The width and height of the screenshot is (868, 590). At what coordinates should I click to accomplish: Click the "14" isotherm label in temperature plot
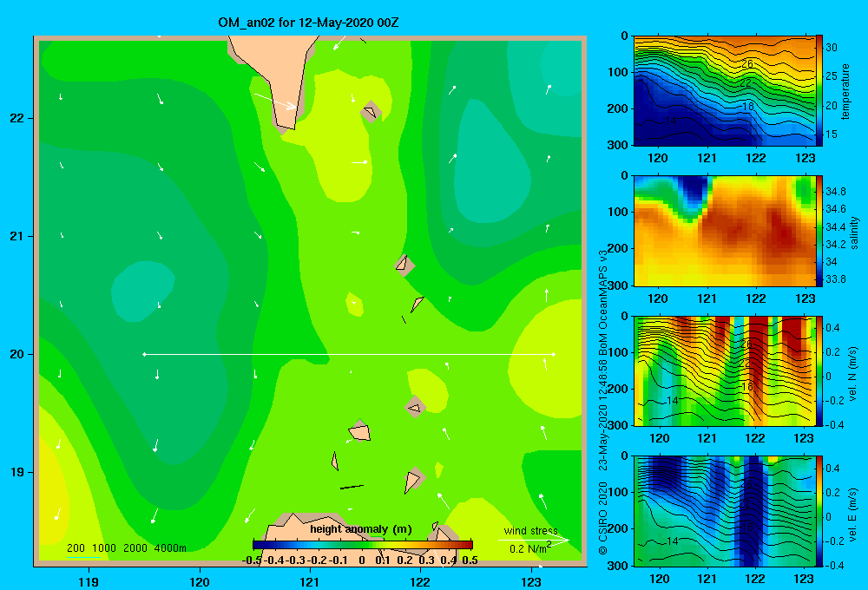[x=670, y=120]
